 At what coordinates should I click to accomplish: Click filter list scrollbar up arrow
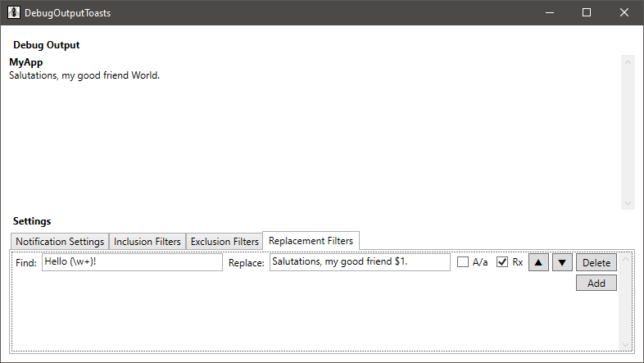[625, 259]
